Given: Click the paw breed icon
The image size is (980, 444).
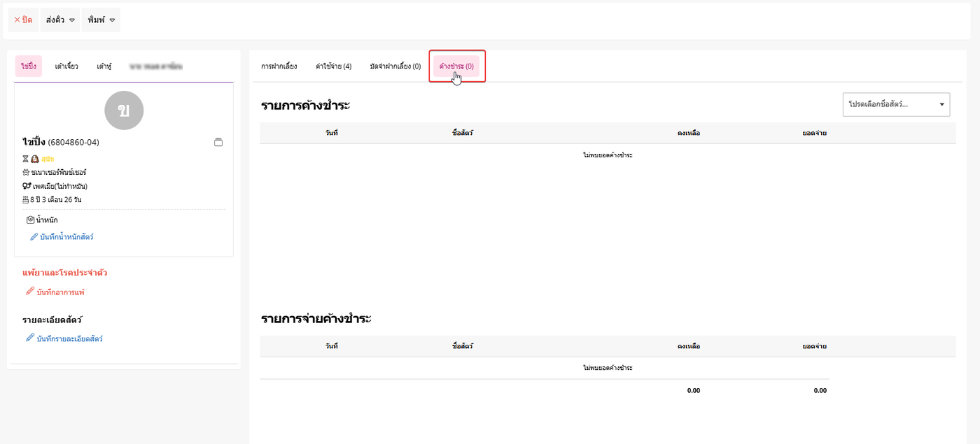Looking at the screenshot, I should (x=26, y=172).
